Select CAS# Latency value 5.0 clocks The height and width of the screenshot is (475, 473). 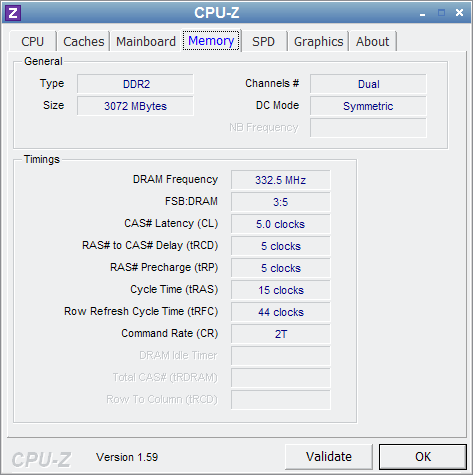point(281,224)
